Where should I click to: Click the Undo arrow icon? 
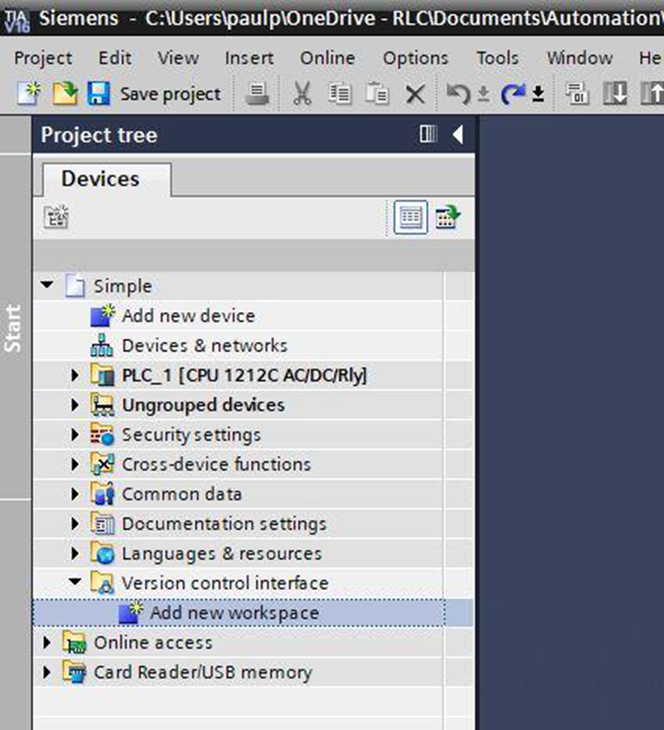(x=458, y=94)
